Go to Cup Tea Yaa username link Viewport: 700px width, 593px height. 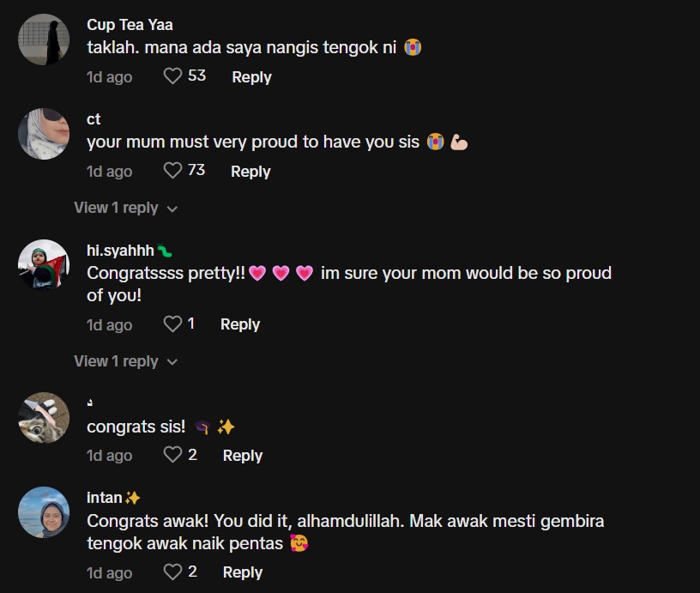tap(130, 25)
